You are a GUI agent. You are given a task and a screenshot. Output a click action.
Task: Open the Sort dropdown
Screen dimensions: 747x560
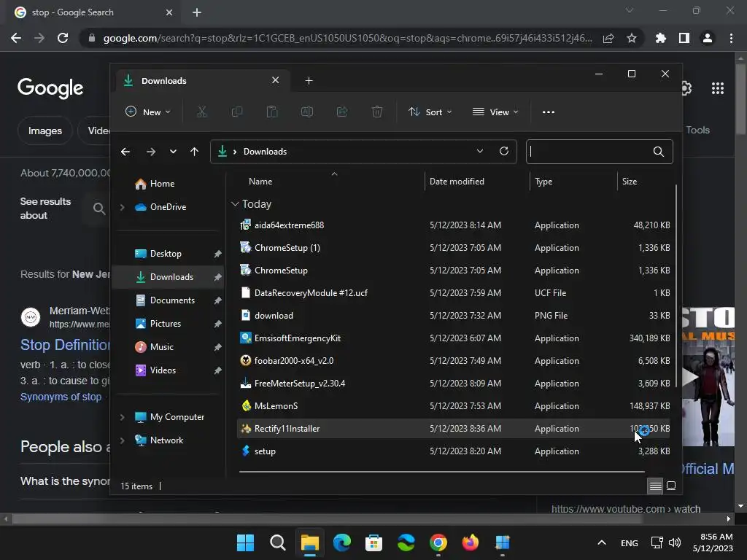point(430,112)
